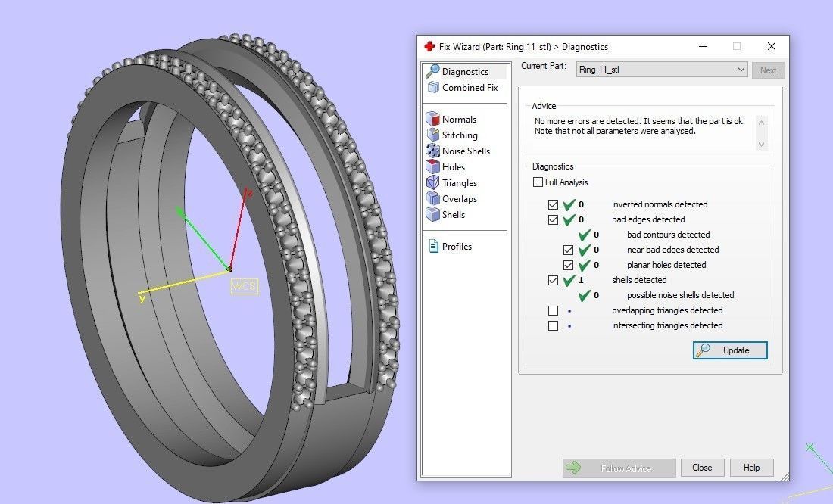
Task: Click Advice box scroll up arrow
Action: pyautogui.click(x=761, y=123)
